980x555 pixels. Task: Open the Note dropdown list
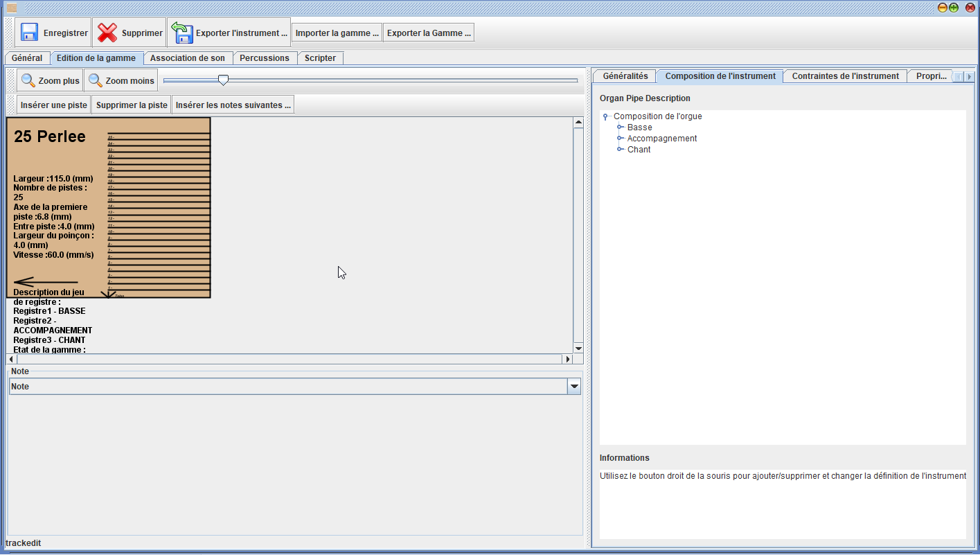[573, 387]
